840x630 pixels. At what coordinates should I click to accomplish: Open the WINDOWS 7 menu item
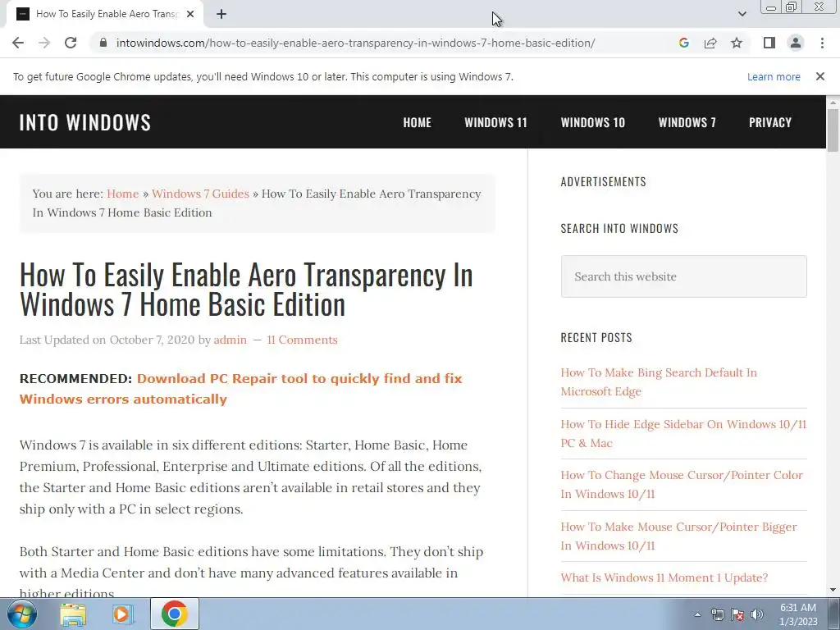(687, 122)
